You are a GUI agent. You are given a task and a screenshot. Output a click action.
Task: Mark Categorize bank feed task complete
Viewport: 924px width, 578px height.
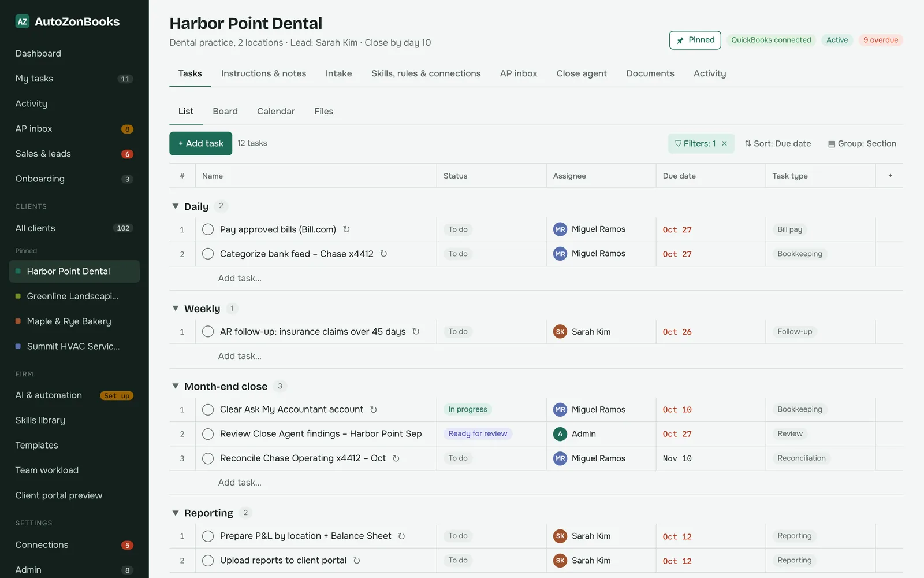click(208, 254)
